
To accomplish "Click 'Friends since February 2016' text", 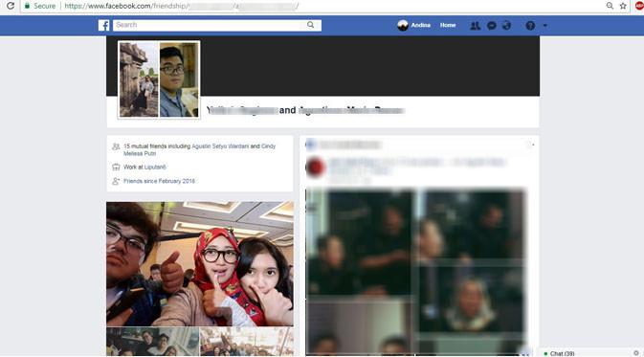I will coord(159,181).
